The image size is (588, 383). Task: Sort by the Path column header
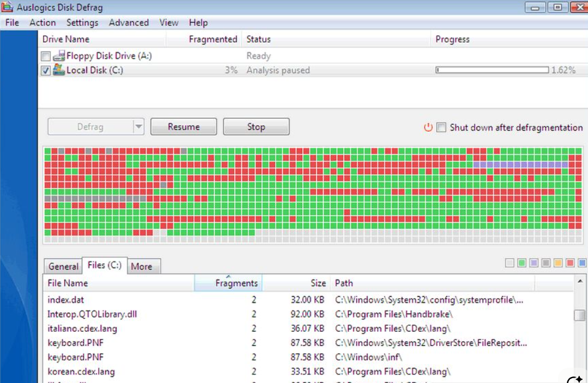tap(432, 283)
